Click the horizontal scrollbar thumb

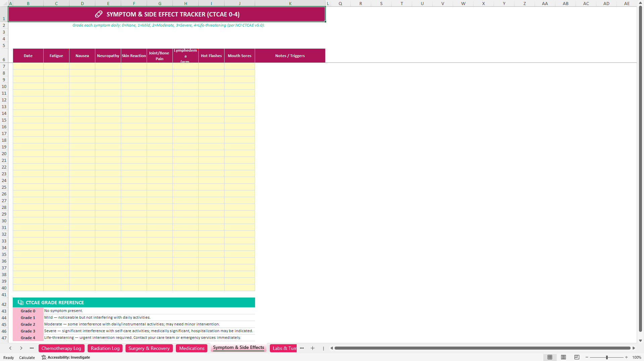(482, 348)
